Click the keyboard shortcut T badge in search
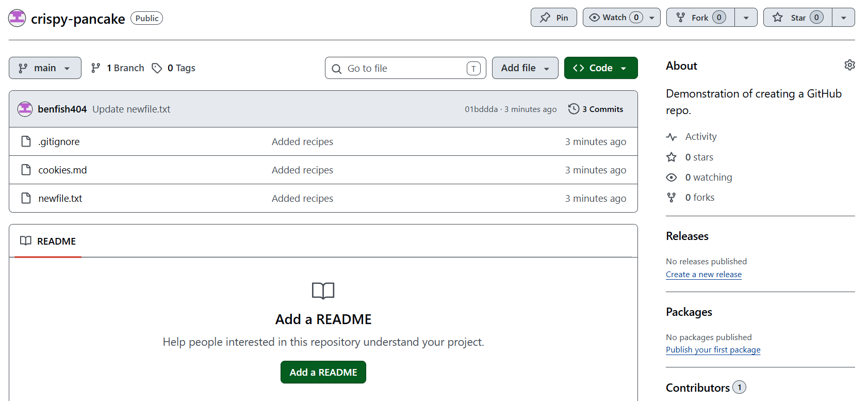 pyautogui.click(x=473, y=68)
